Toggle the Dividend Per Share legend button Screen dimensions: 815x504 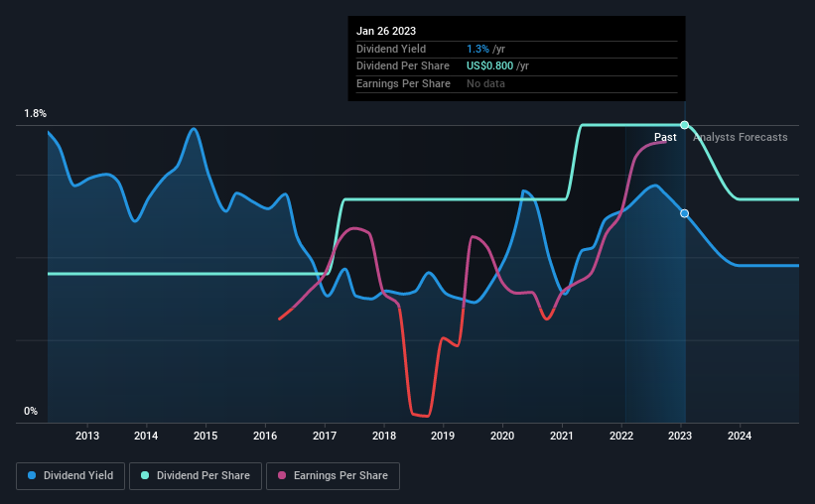(x=196, y=476)
